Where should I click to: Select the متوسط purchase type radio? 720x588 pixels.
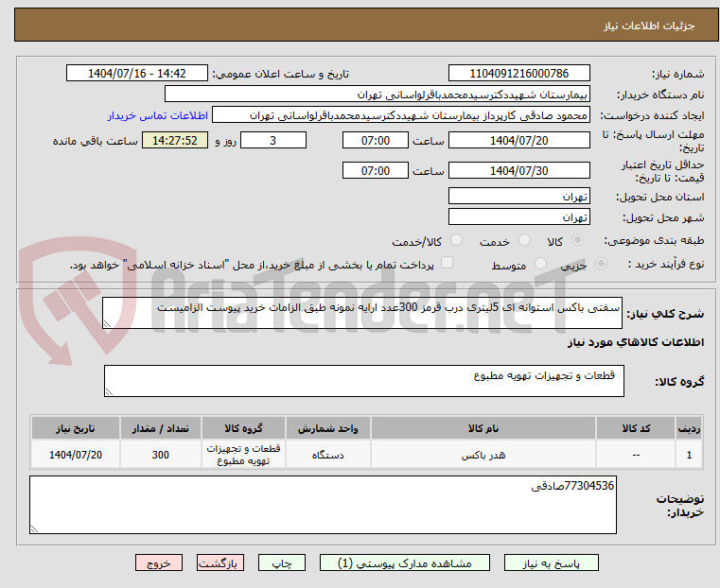[541, 263]
